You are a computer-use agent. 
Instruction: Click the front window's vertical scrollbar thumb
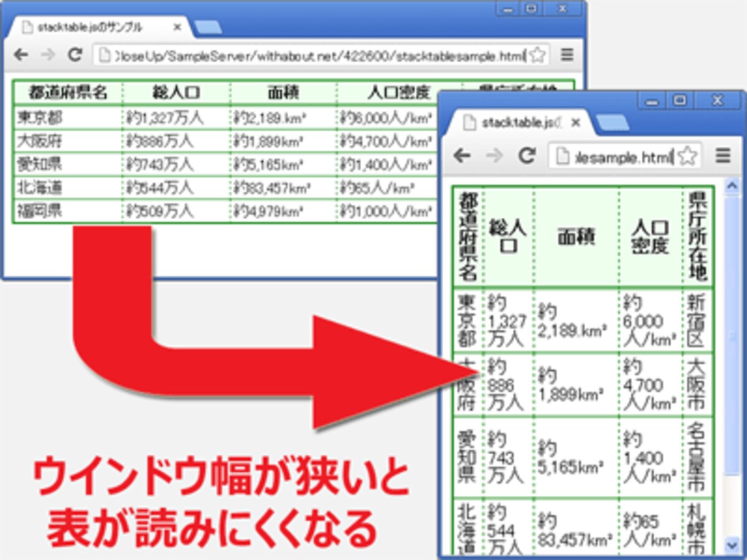click(x=733, y=336)
